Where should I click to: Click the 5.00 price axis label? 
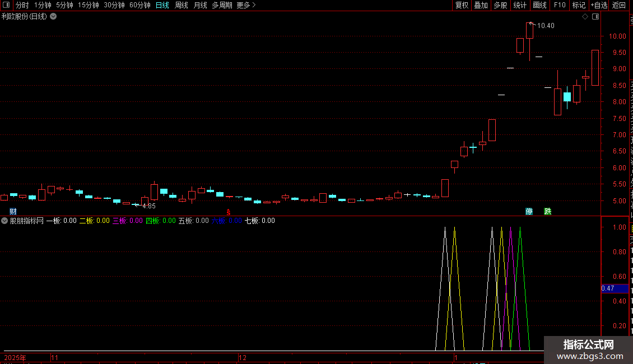click(x=619, y=201)
